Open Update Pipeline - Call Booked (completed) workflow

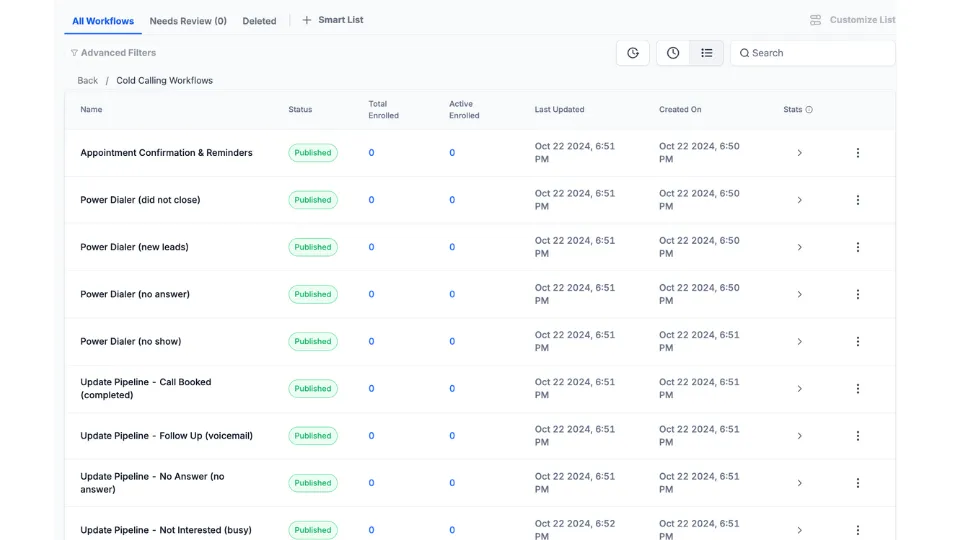click(x=146, y=388)
